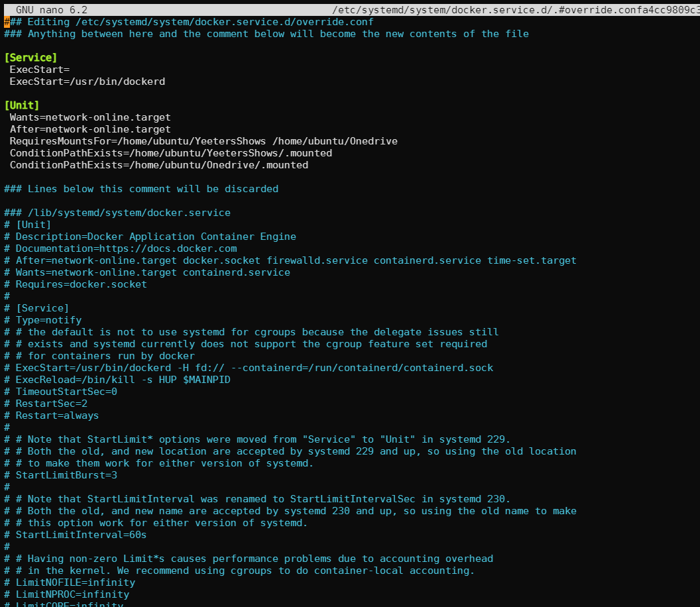This screenshot has width=700, height=607.
Task: Click 'the default is not to use systemd' comment
Action: (x=251, y=332)
